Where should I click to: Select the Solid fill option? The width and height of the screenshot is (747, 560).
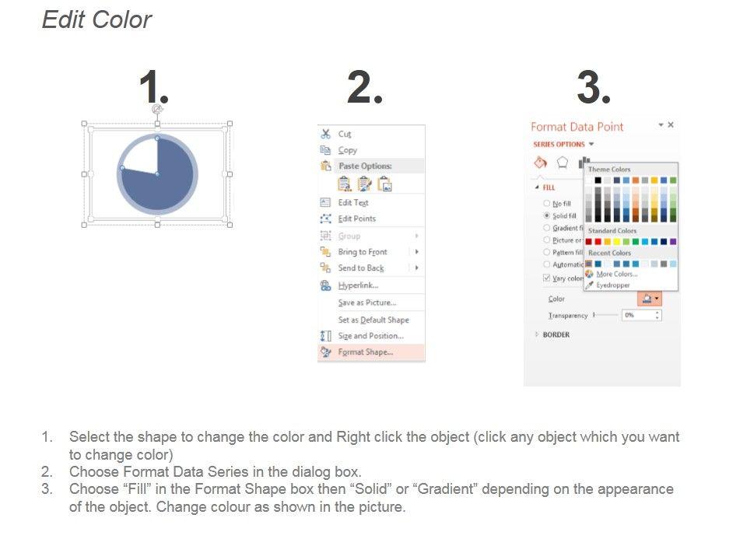pyautogui.click(x=547, y=215)
